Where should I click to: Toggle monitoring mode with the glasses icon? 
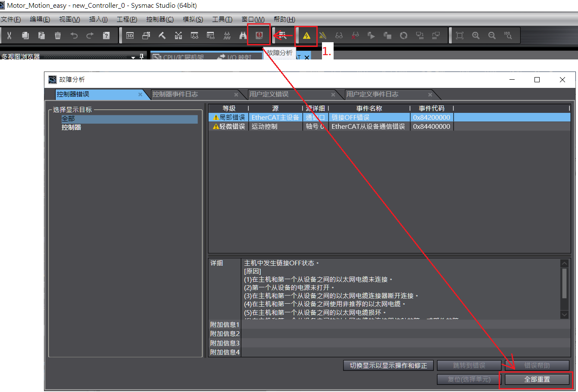339,35
